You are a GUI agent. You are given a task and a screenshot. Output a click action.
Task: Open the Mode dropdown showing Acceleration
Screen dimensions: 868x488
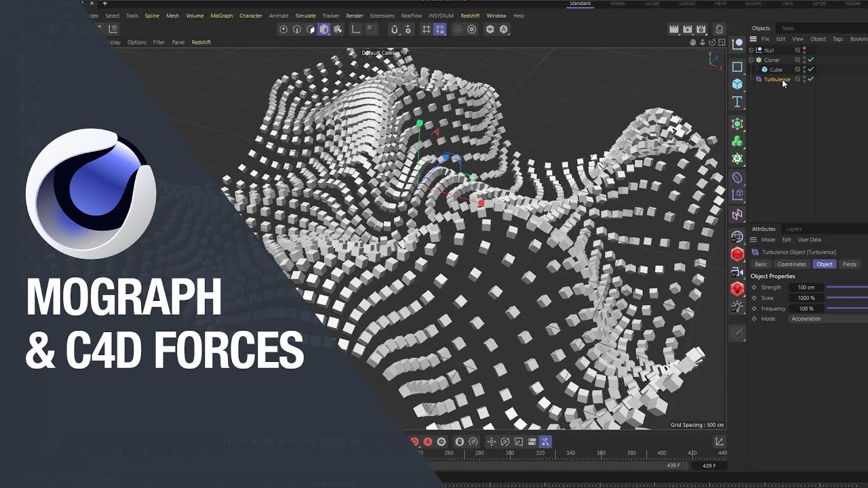click(829, 319)
